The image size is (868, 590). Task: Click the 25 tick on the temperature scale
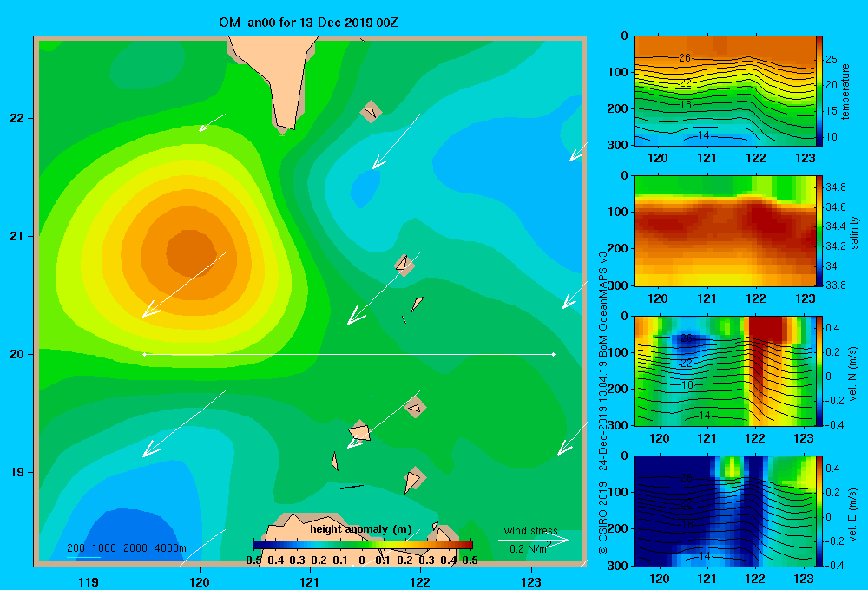point(832,59)
